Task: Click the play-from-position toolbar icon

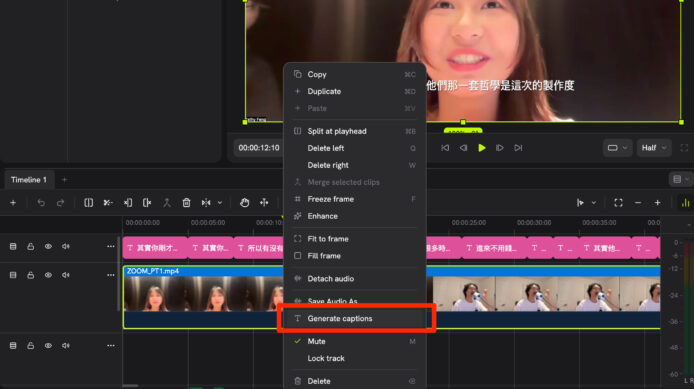Action: [x=580, y=203]
